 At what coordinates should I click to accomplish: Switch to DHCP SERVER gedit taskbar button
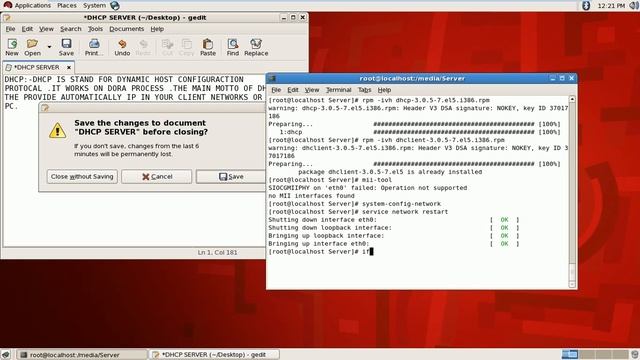pos(214,355)
